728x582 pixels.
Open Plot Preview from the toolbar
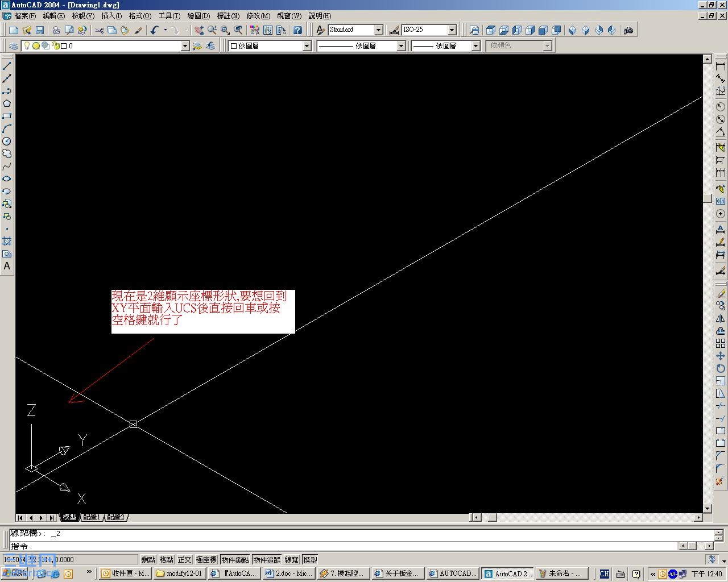[x=69, y=30]
